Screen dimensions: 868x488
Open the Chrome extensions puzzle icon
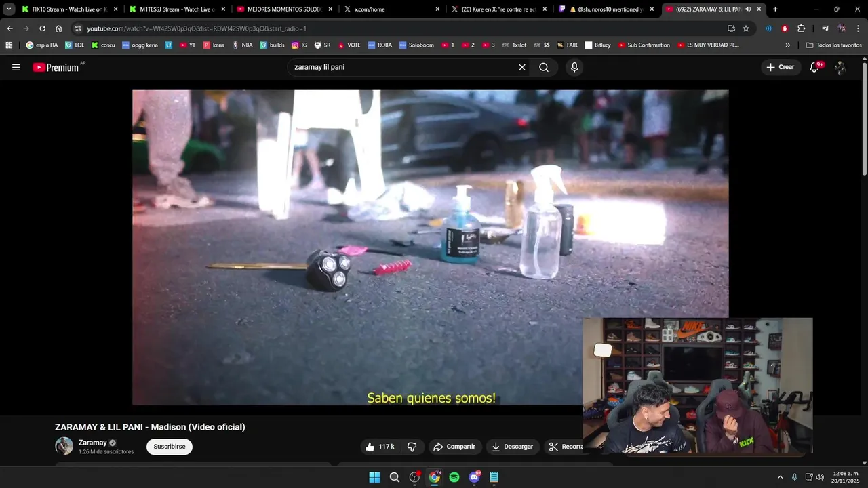(x=801, y=28)
